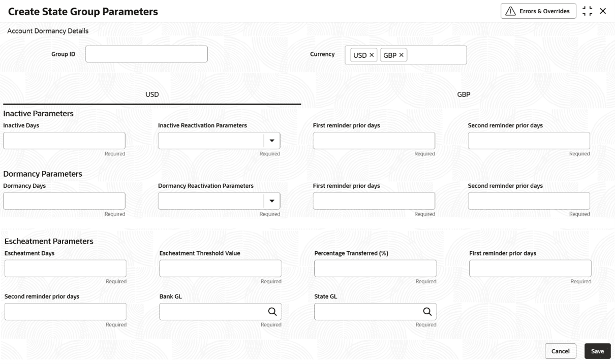Click the Inactive Days text box

coord(64,141)
